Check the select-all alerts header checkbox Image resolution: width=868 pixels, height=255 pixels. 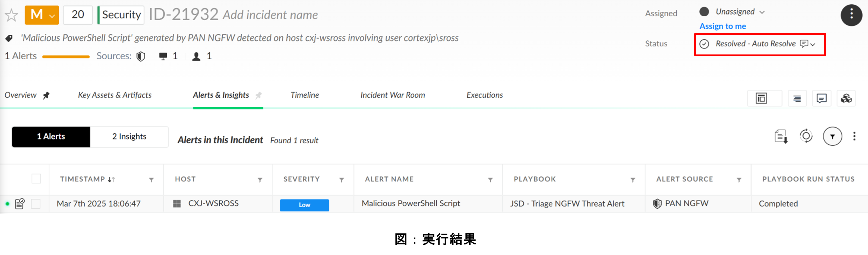pyautogui.click(x=36, y=179)
